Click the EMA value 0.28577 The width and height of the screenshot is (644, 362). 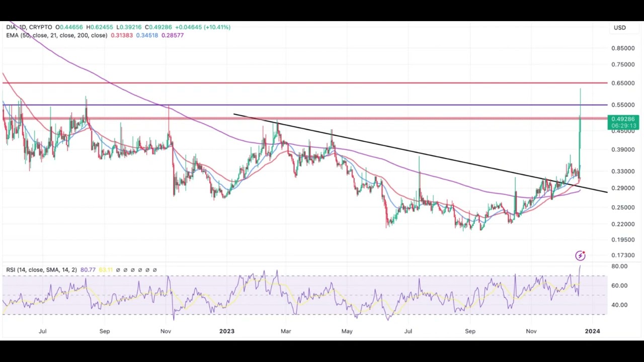173,35
